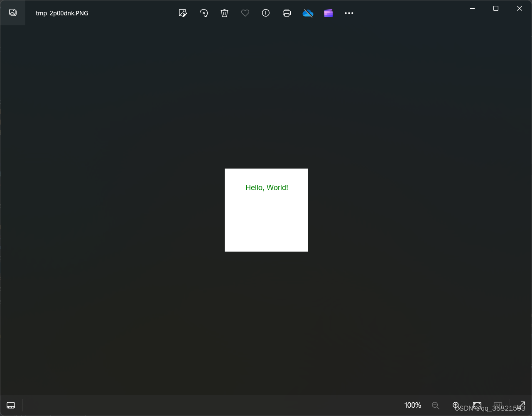The image size is (532, 416).
Task: Open the Photos app gallery icon at top-left
Action: (13, 12)
